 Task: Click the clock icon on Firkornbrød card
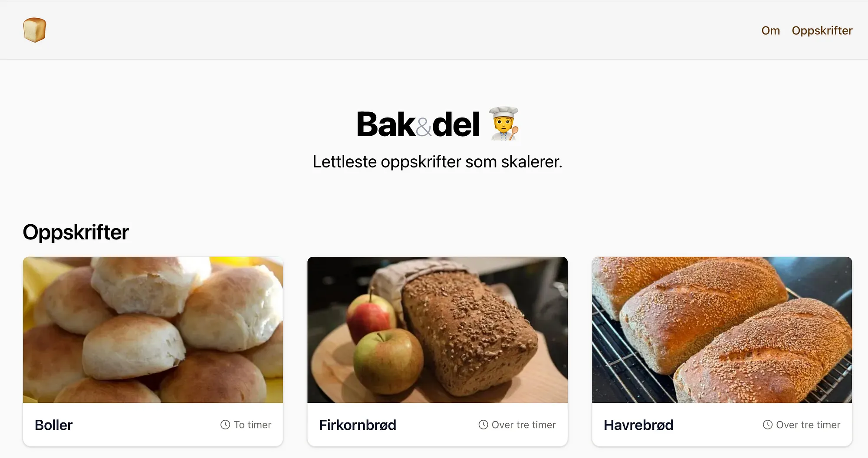pos(483,425)
